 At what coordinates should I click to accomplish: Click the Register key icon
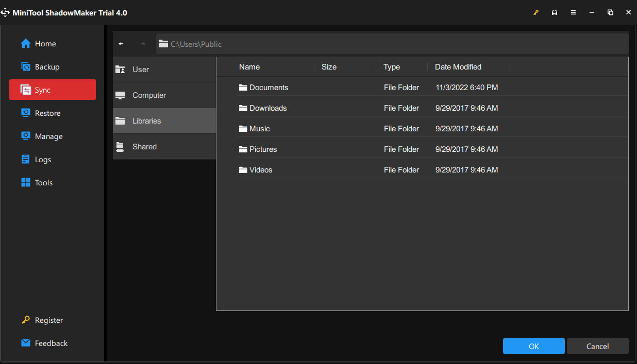tap(26, 320)
